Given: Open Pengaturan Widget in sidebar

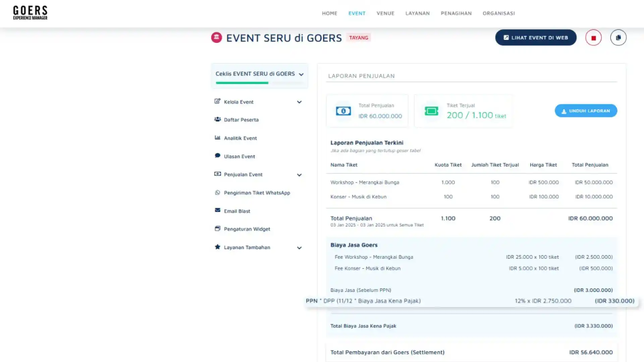Looking at the screenshot, I should (x=247, y=229).
